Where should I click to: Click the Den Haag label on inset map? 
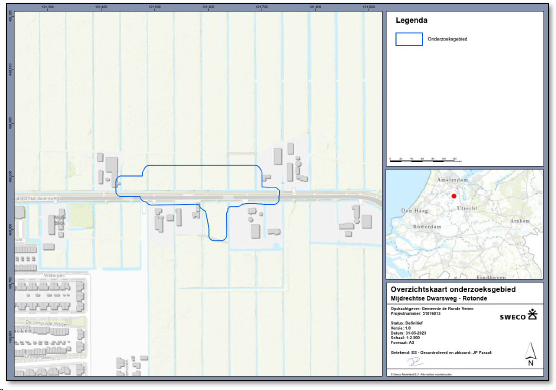414,211
